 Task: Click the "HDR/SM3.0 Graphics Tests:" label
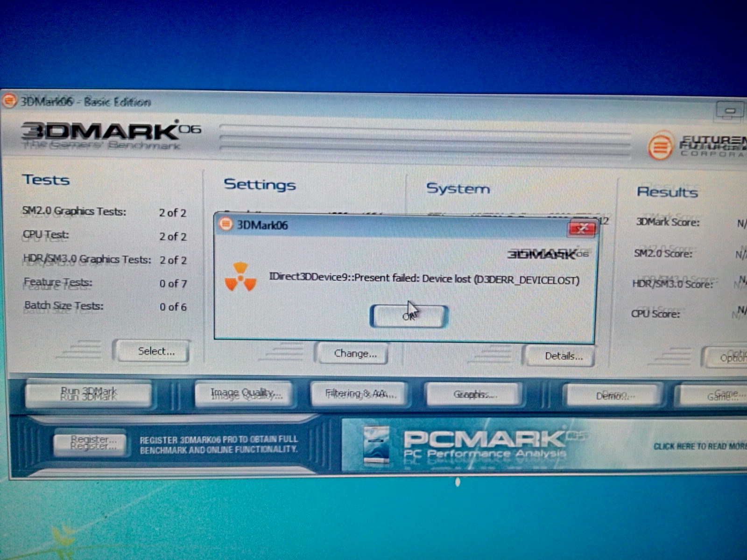pyautogui.click(x=87, y=259)
